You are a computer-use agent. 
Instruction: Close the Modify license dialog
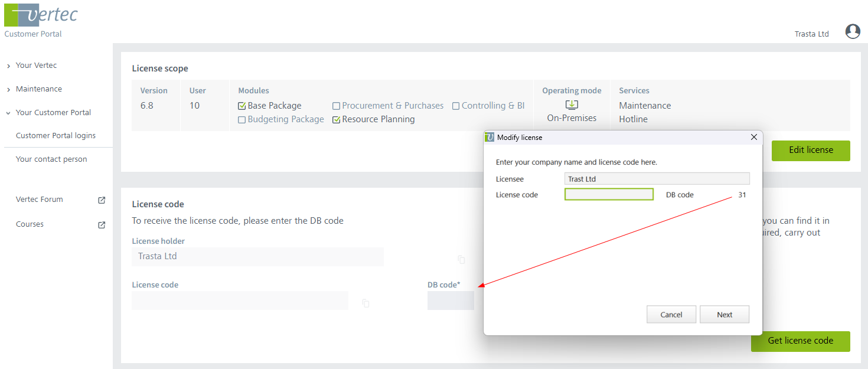point(753,137)
